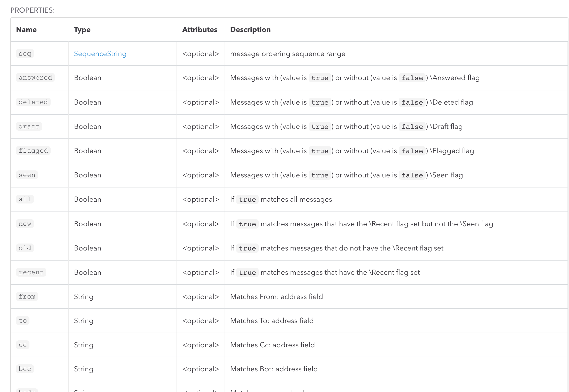Click the answered property label

pos(35,77)
